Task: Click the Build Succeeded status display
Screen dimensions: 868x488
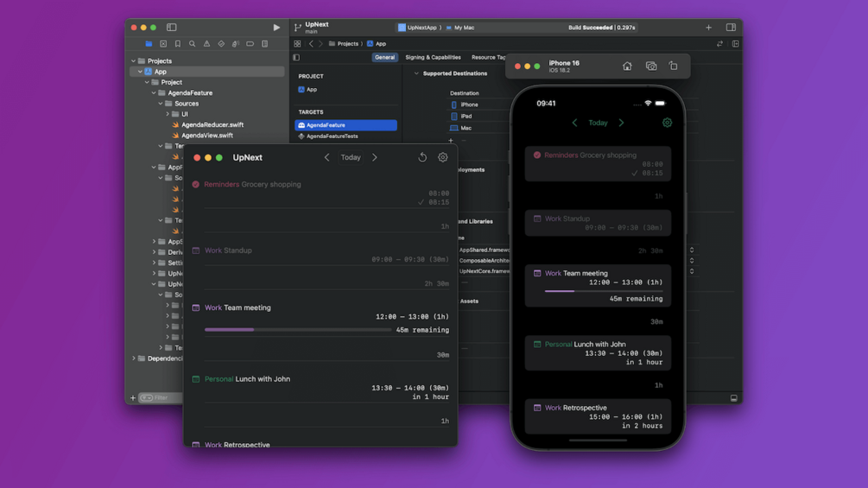Action: tap(602, 27)
